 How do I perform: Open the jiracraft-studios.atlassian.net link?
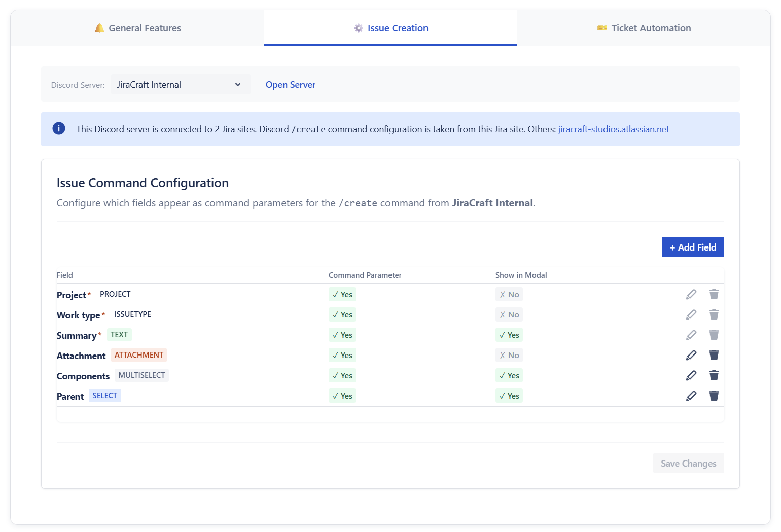[614, 129]
